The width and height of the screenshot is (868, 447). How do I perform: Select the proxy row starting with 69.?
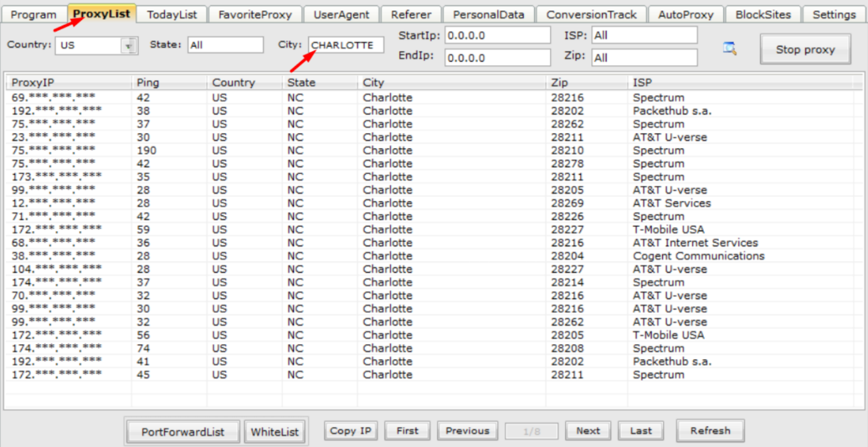(434, 97)
